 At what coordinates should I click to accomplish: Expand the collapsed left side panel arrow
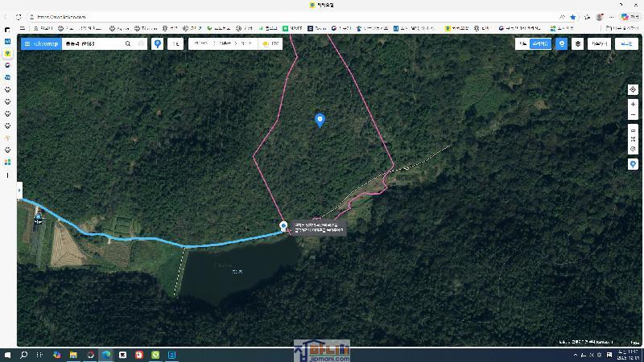pyautogui.click(x=19, y=191)
